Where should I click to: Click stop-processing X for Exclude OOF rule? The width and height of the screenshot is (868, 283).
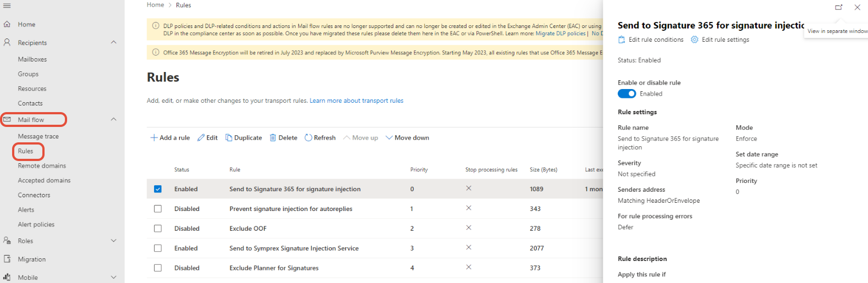[x=469, y=227]
